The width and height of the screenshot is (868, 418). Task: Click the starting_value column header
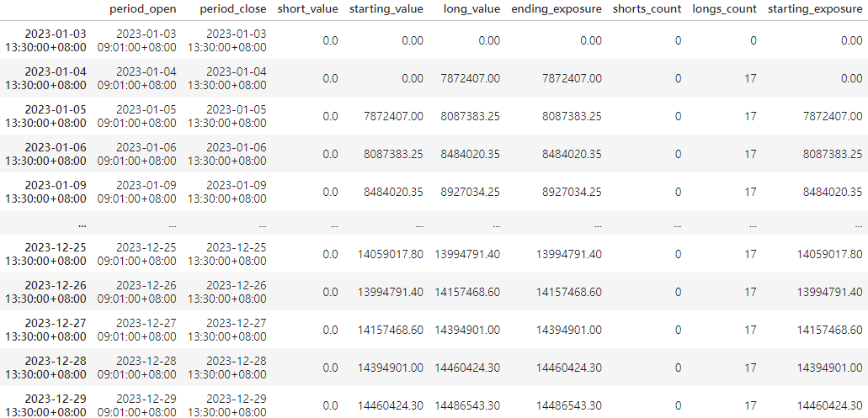click(x=386, y=9)
